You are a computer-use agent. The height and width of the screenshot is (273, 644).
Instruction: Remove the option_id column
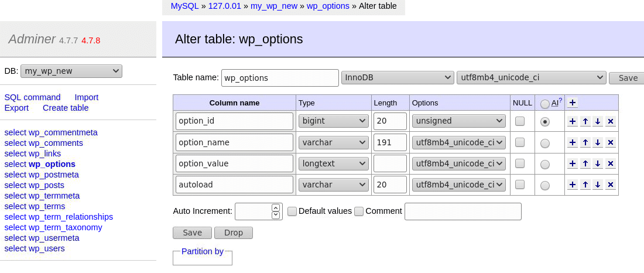(x=610, y=121)
